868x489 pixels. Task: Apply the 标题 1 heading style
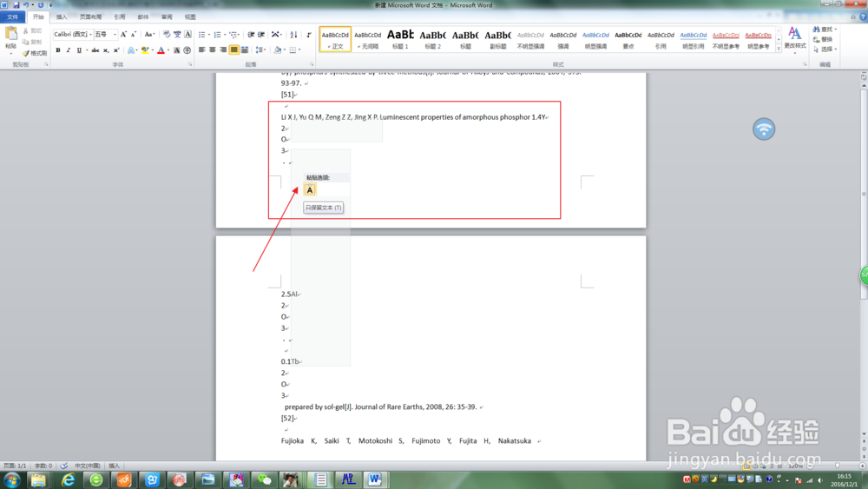click(x=400, y=39)
